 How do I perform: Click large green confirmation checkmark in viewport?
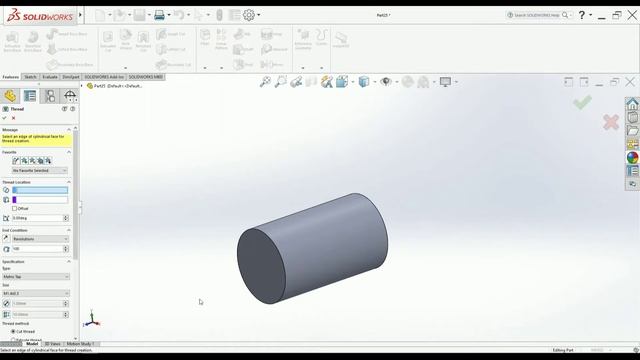[x=582, y=102]
